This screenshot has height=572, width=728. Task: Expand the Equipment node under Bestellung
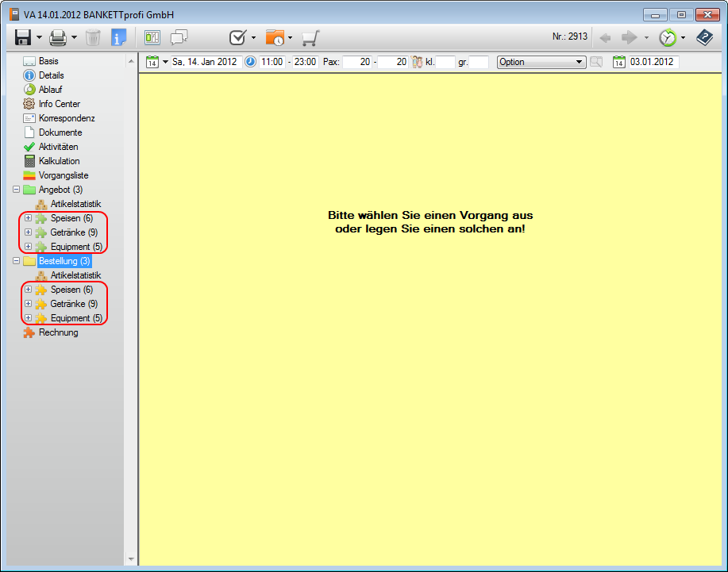click(29, 318)
